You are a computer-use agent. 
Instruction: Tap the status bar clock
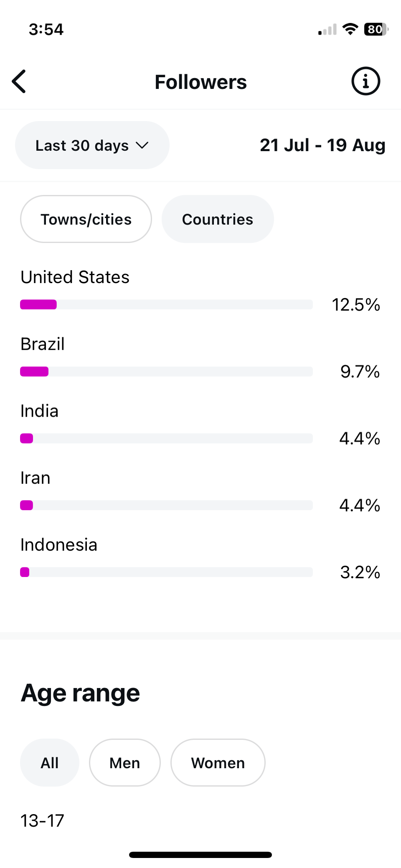click(46, 29)
